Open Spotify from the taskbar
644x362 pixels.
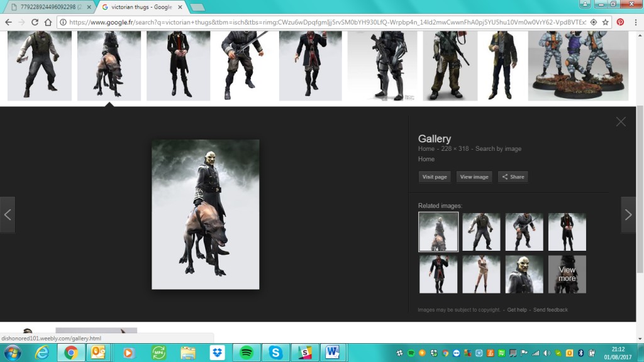tap(247, 353)
